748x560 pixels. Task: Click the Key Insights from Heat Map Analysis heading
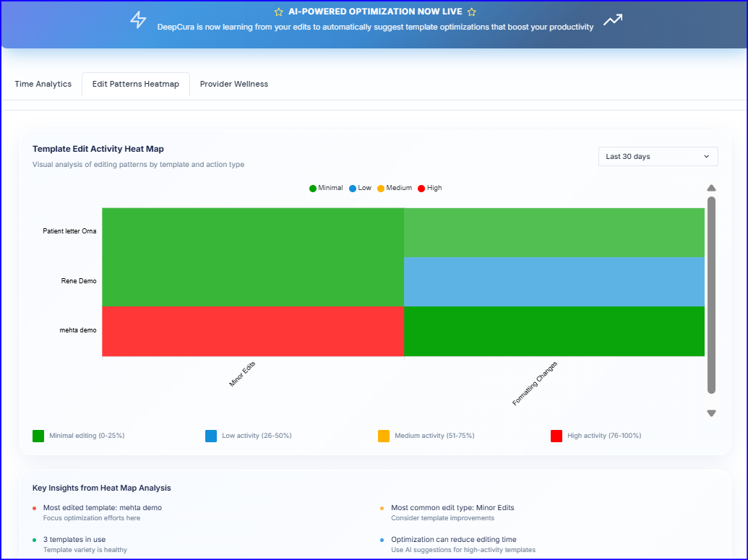(x=102, y=488)
